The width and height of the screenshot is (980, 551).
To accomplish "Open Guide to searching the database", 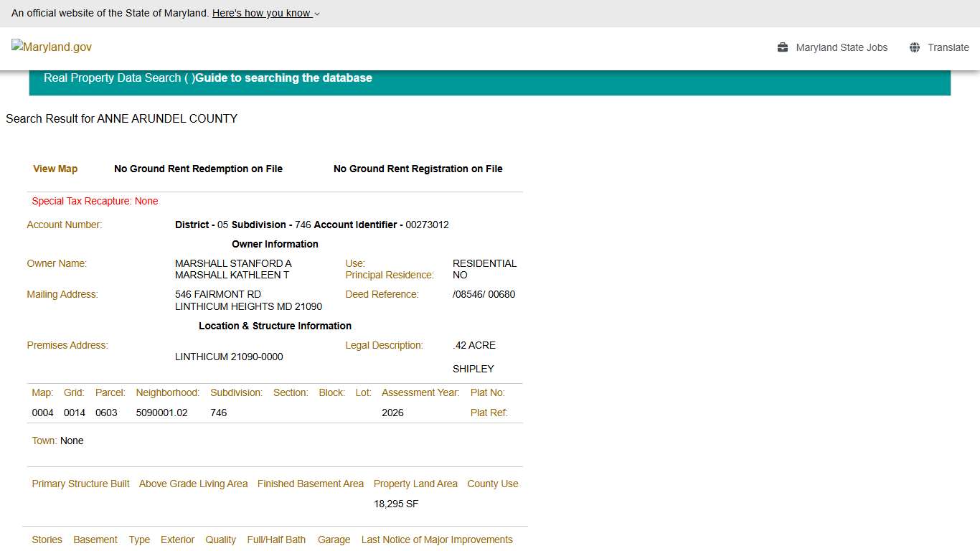I will [x=283, y=78].
